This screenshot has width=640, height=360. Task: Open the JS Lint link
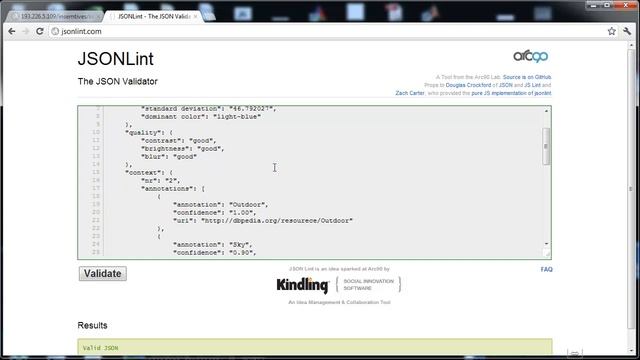click(x=532, y=85)
